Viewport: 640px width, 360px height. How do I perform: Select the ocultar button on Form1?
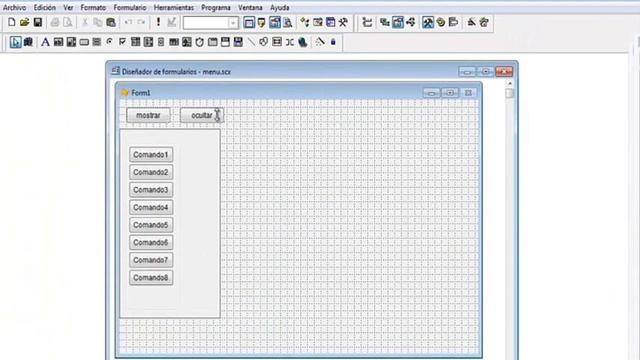202,116
